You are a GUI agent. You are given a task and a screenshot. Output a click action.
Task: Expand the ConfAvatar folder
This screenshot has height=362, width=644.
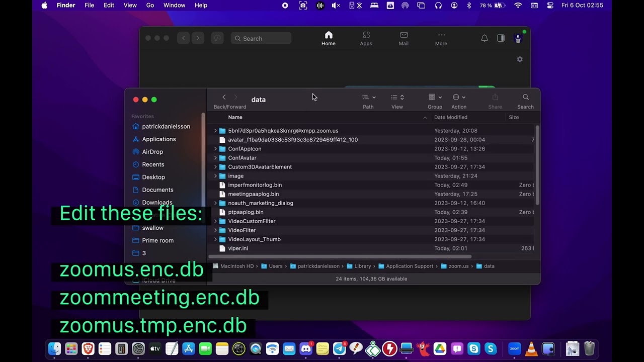pos(215,158)
